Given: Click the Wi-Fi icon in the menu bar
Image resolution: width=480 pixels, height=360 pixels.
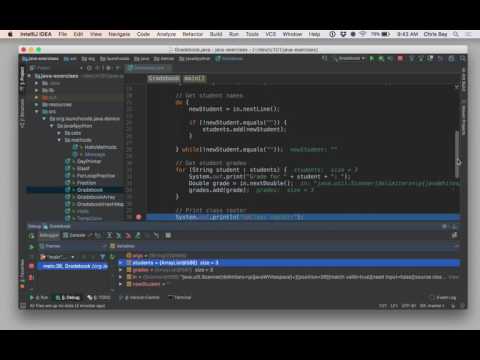Looking at the screenshot, I should 363,34.
